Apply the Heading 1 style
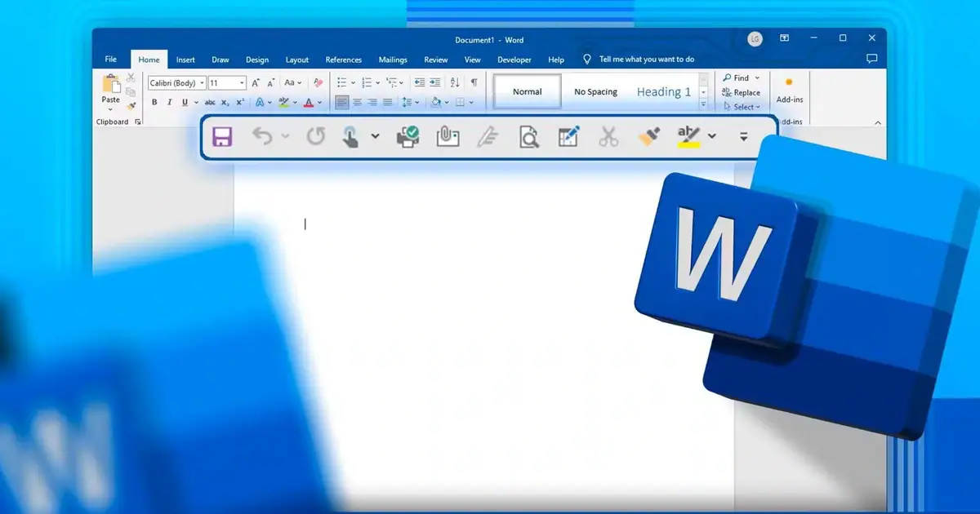The width and height of the screenshot is (980, 514). [663, 91]
